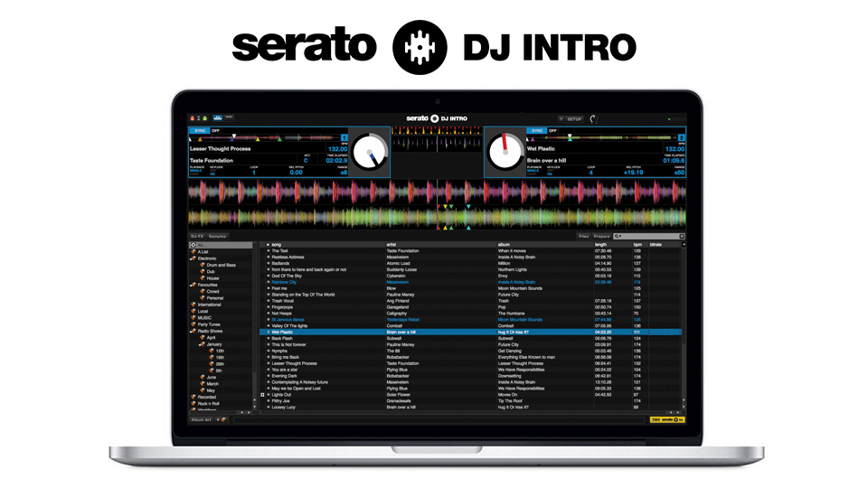This screenshot has height=488, width=868.
Task: Switch to the Samples tab
Action: click(217, 236)
